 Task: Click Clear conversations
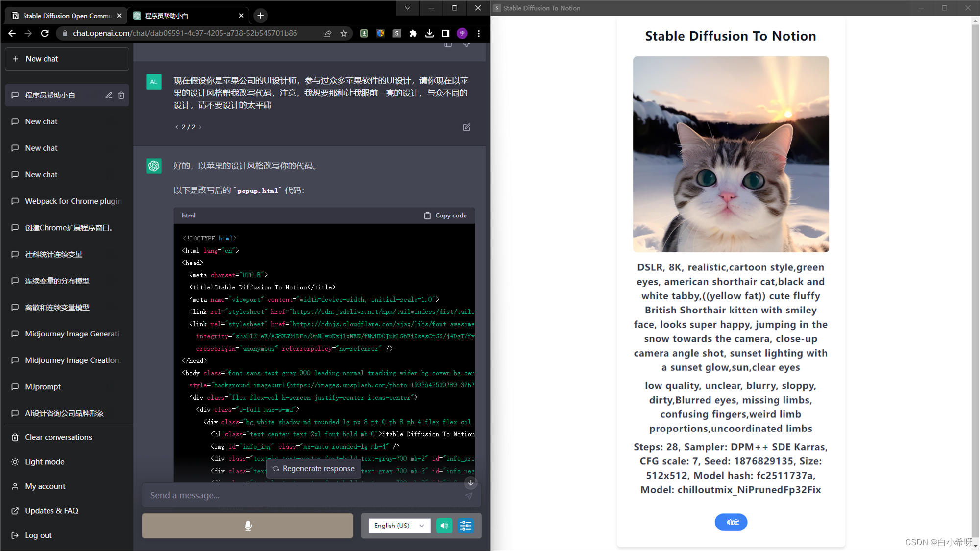tap(67, 437)
